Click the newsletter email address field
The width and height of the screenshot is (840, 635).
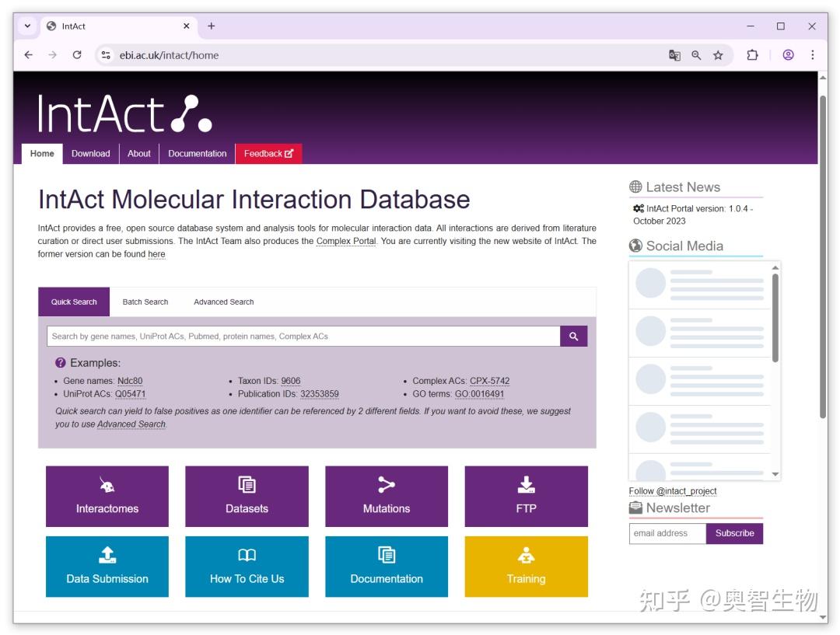pyautogui.click(x=667, y=533)
